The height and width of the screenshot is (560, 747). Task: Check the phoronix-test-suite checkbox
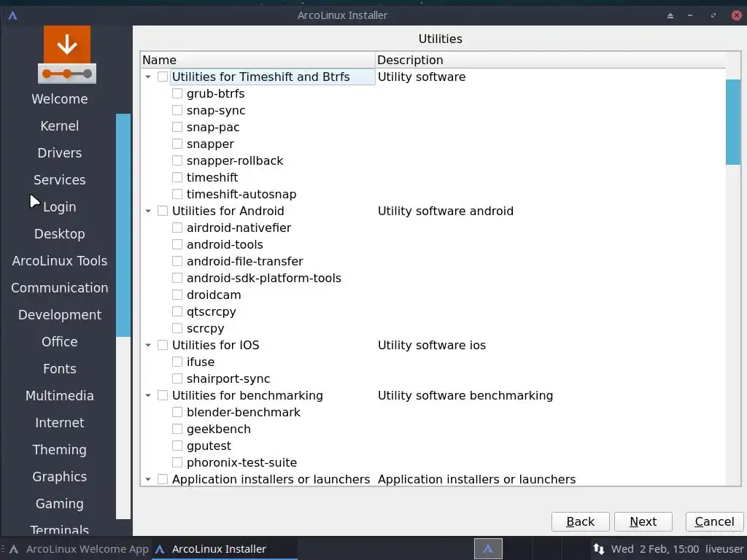(177, 462)
